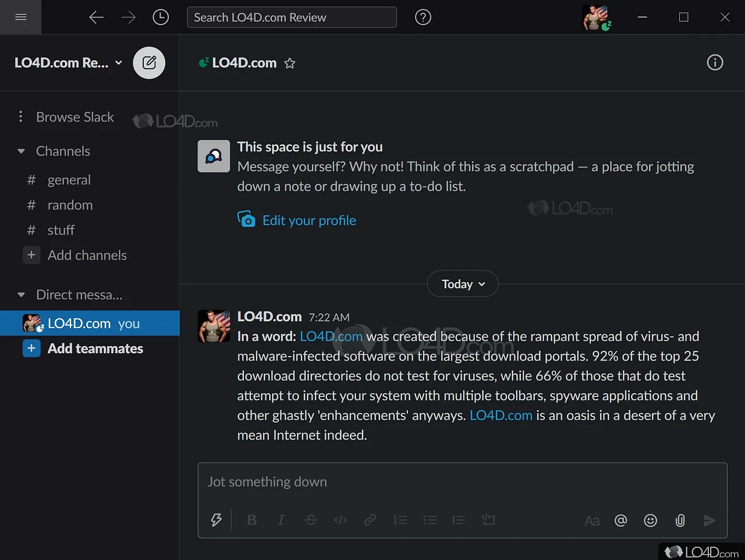Click the plus icon next to Add channels

click(x=31, y=255)
